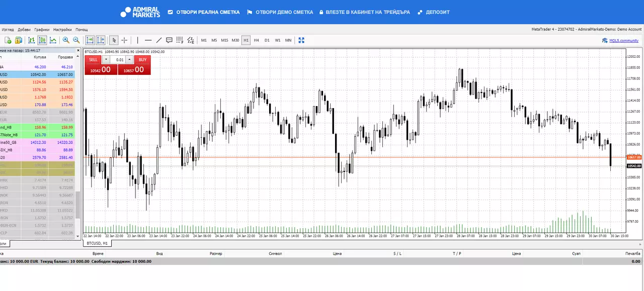
Task: Add a text label comment tool
Action: 169,40
